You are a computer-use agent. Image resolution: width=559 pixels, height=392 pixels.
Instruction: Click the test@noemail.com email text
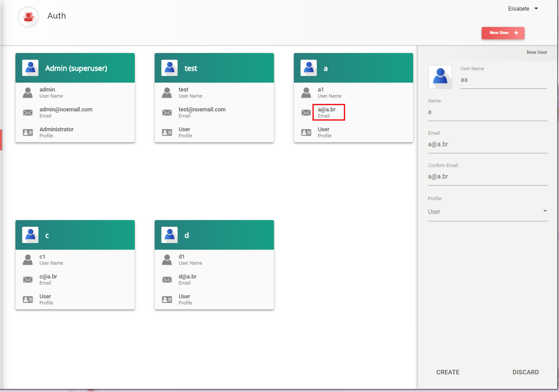tap(202, 109)
